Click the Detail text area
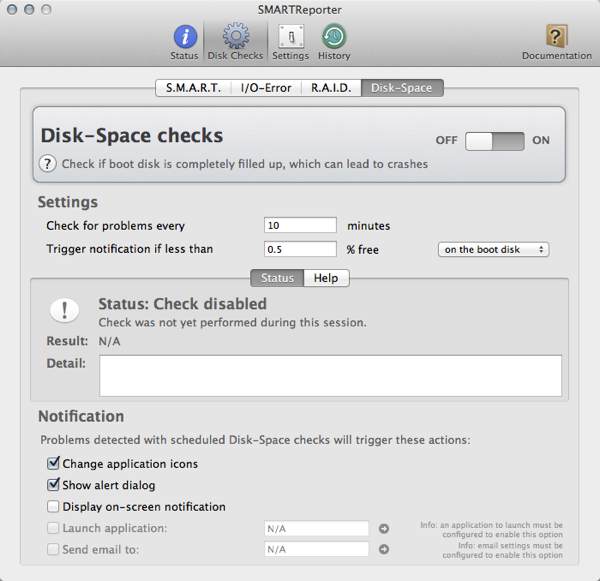 (x=331, y=376)
